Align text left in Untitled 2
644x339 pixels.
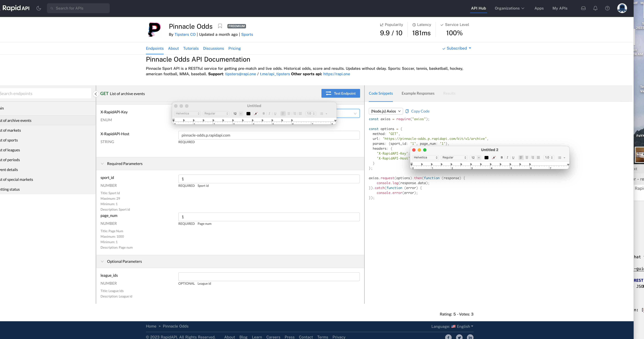click(x=521, y=158)
